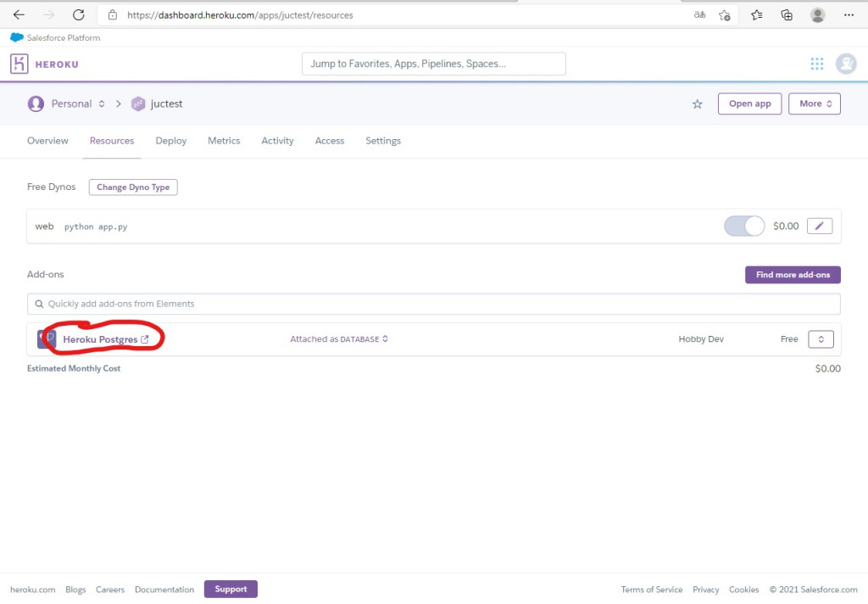Image resolution: width=868 pixels, height=604 pixels.
Task: Open Heroku Postgres addon options menu
Action: [821, 339]
